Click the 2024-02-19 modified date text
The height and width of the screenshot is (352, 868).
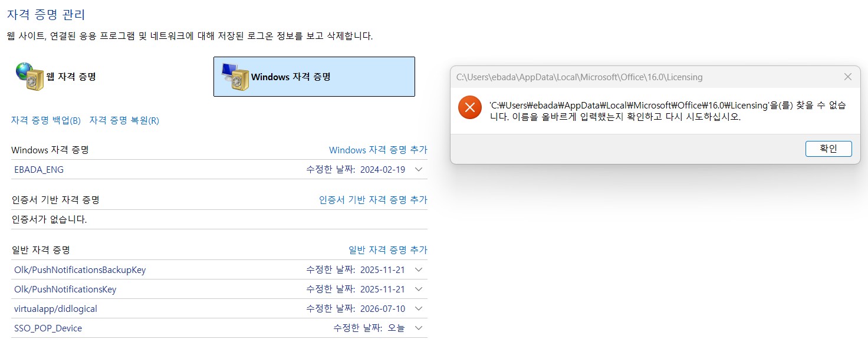383,169
